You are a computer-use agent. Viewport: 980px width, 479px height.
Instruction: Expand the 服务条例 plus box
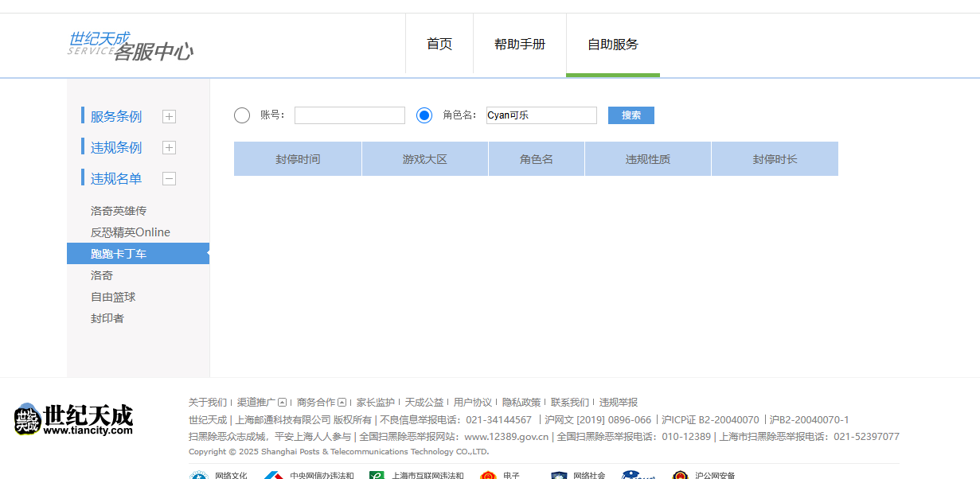click(169, 117)
